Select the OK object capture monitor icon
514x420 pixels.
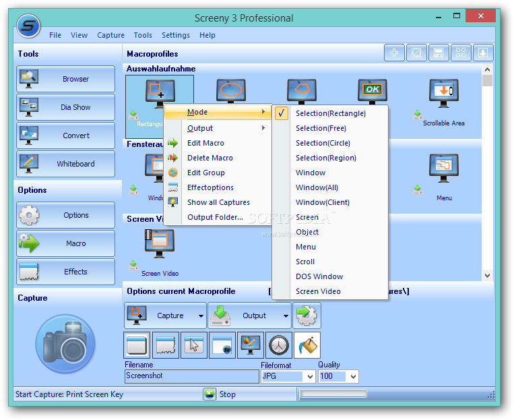click(373, 91)
